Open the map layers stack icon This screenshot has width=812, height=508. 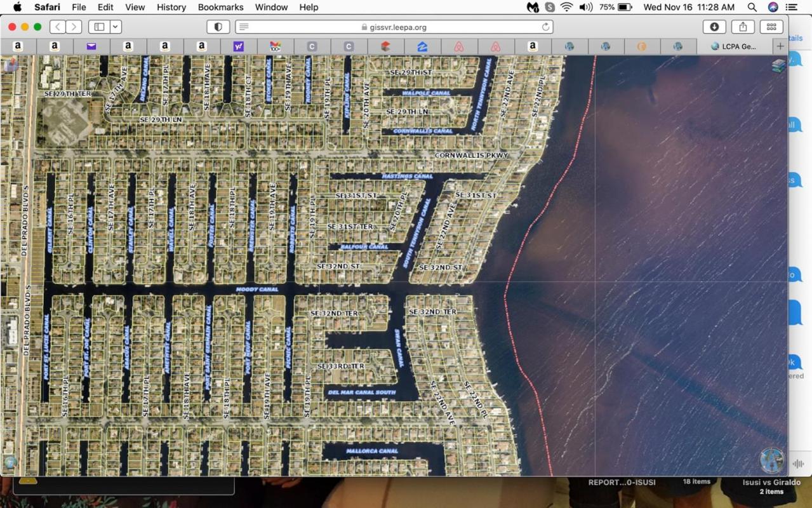click(778, 66)
